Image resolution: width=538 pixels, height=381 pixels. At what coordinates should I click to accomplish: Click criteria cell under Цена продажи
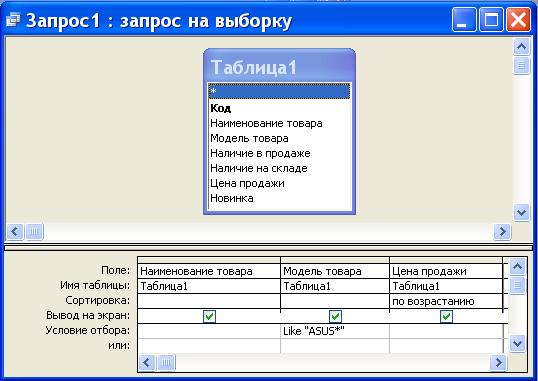(446, 331)
